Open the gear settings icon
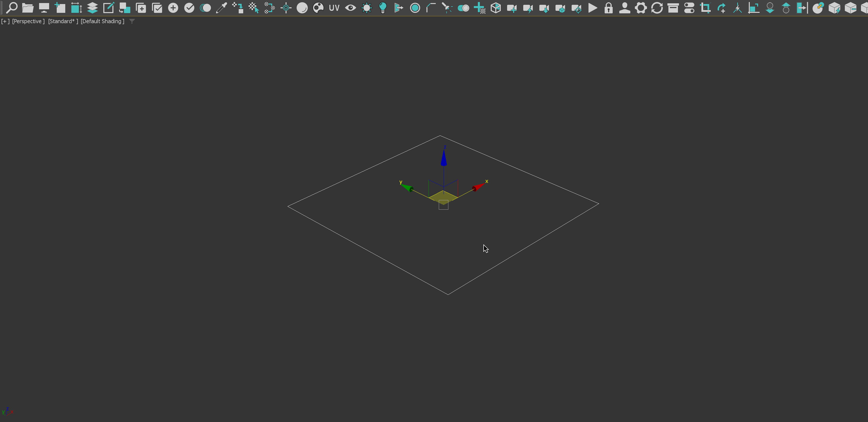Image resolution: width=868 pixels, height=422 pixels. 641,7
